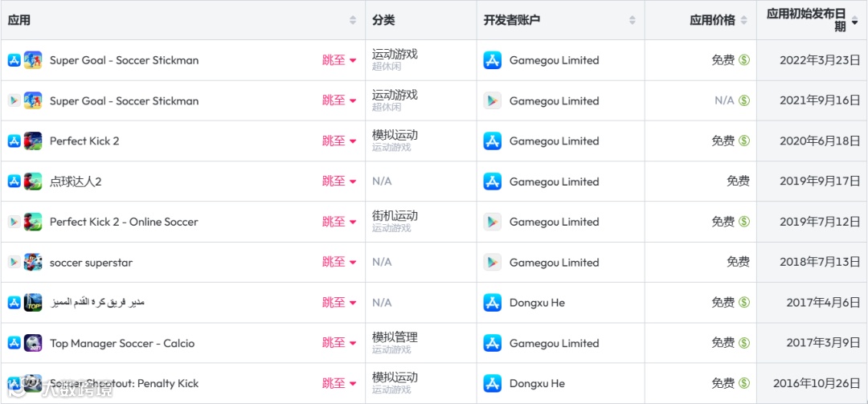Open app name Super Goal in 2021年9月16日 row
Viewport: 868px width, 404px height.
coord(124,100)
